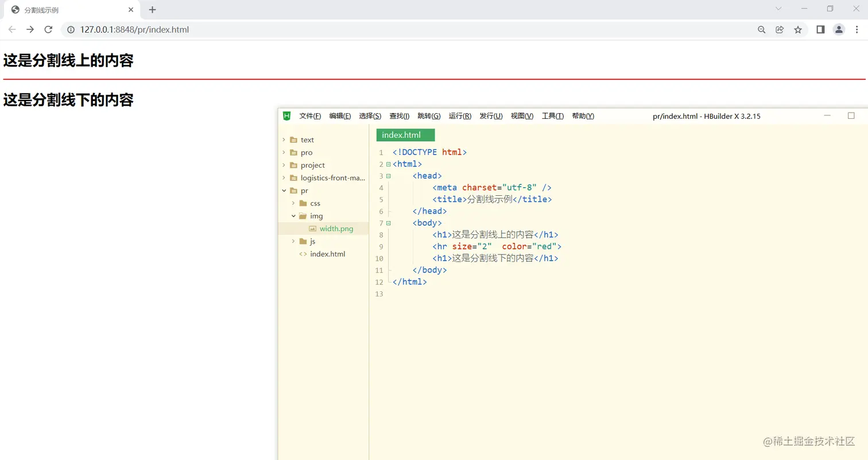This screenshot has width=868, height=460.
Task: Maximize the HBuilder X window
Action: [851, 115]
